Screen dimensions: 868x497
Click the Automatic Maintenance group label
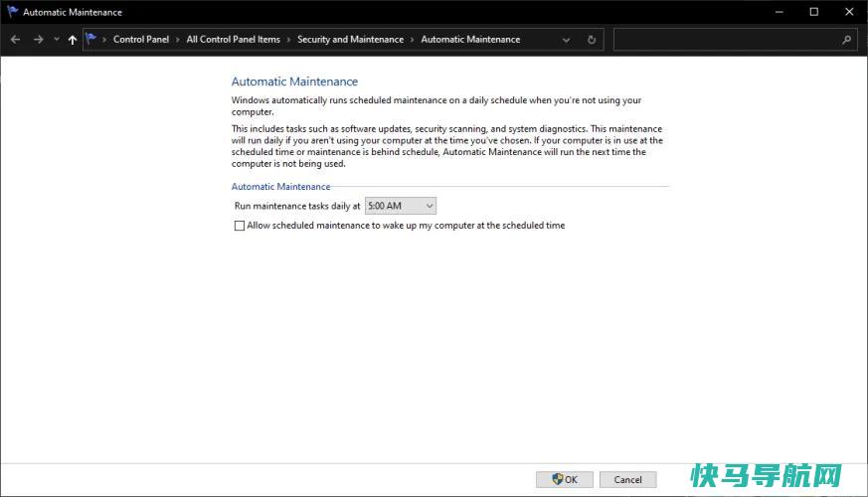tap(280, 187)
